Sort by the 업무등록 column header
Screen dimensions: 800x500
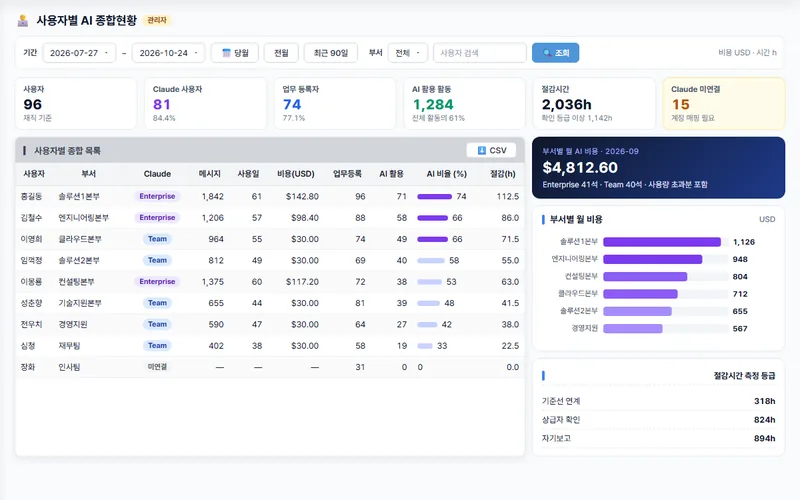pyautogui.click(x=347, y=173)
